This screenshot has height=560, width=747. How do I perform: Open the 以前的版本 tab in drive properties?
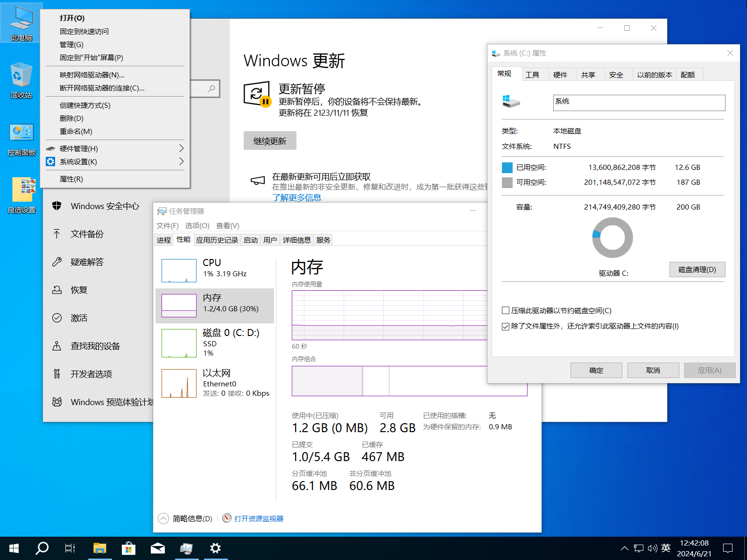point(655,75)
